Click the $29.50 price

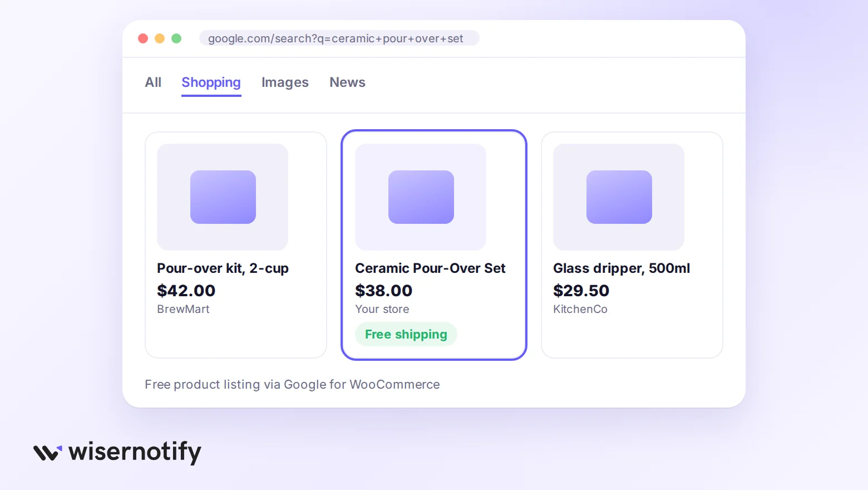click(x=581, y=291)
